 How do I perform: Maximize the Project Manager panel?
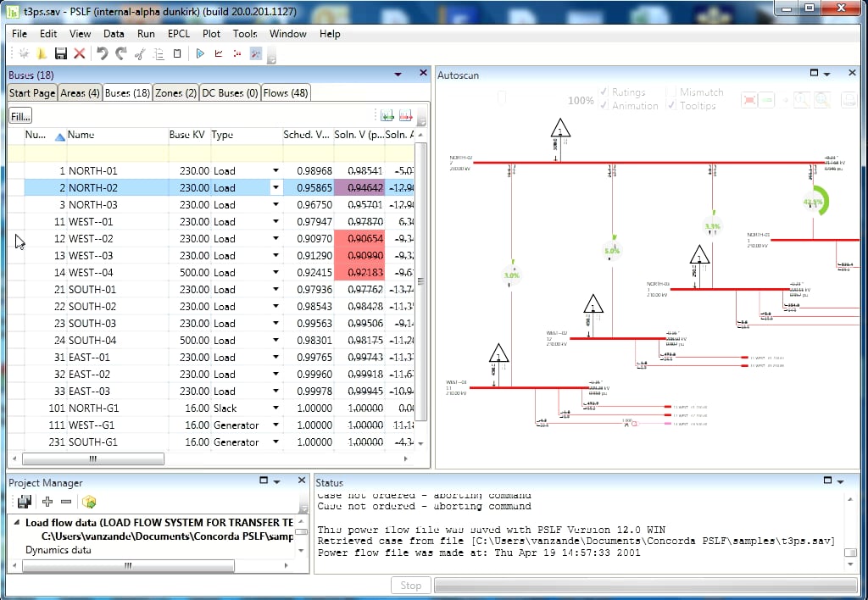pos(264,481)
